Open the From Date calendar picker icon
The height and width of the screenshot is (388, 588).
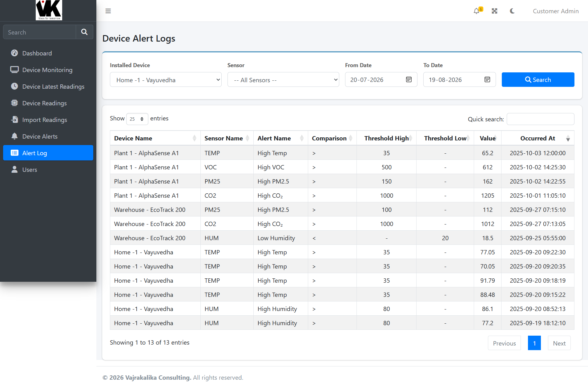pyautogui.click(x=409, y=80)
